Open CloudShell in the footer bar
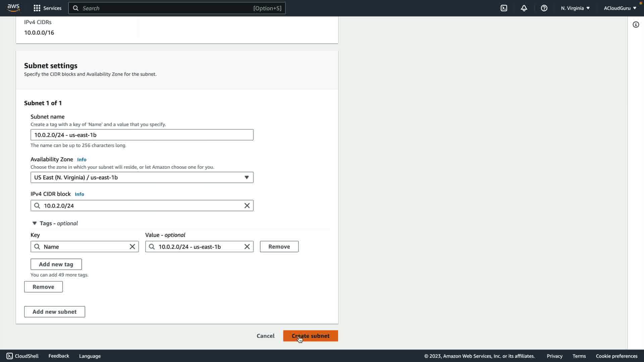644x362 pixels. [x=22, y=356]
